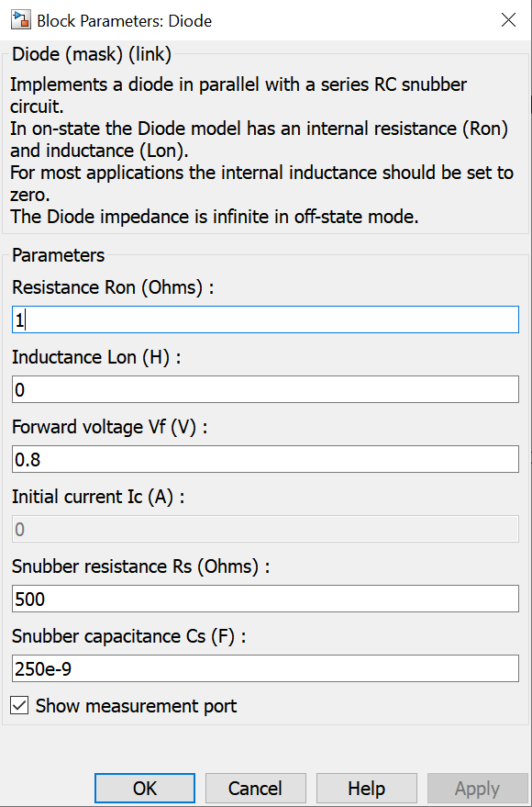Click the Resistance Ron input field
Viewport: 532px width, 807px height.
[x=265, y=319]
